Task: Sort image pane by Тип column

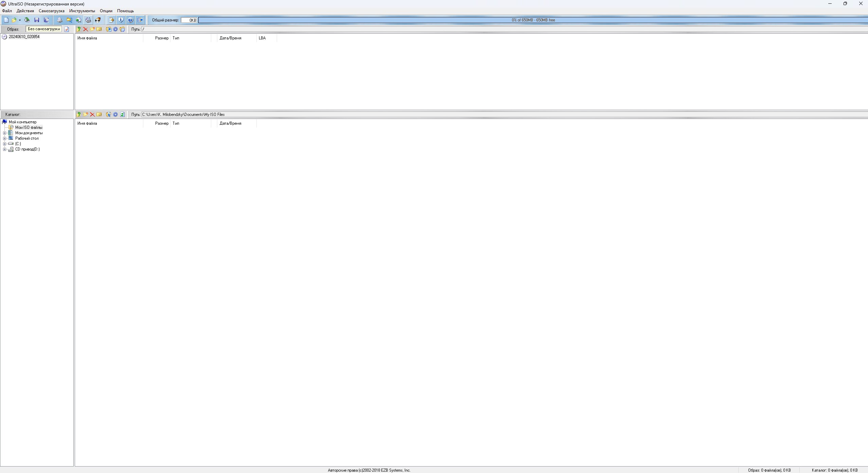Action: [x=191, y=38]
